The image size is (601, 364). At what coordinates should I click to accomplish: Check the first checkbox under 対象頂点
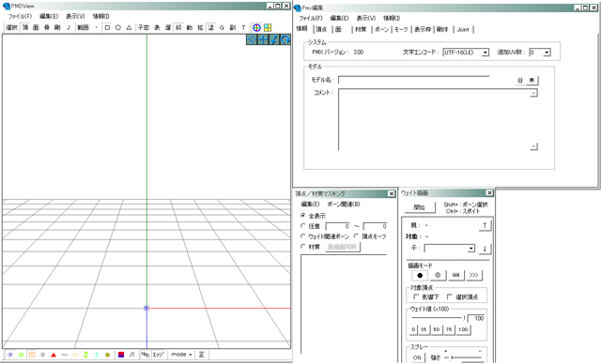click(416, 297)
